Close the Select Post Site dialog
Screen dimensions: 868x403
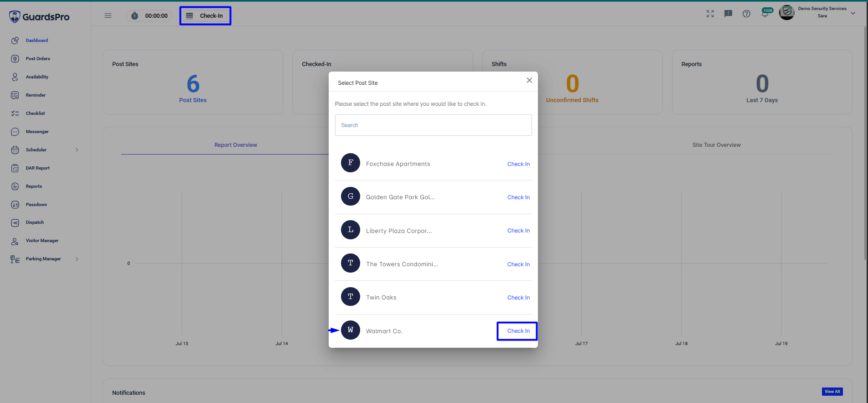pos(529,80)
